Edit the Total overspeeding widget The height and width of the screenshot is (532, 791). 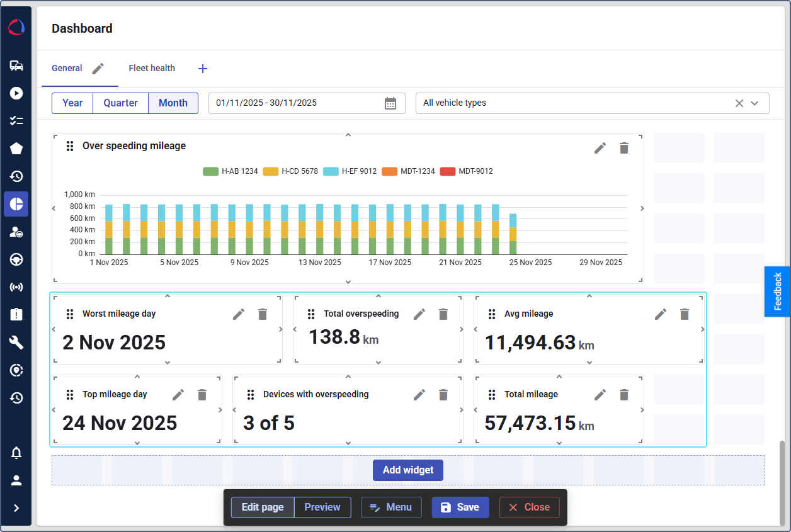pyautogui.click(x=419, y=314)
